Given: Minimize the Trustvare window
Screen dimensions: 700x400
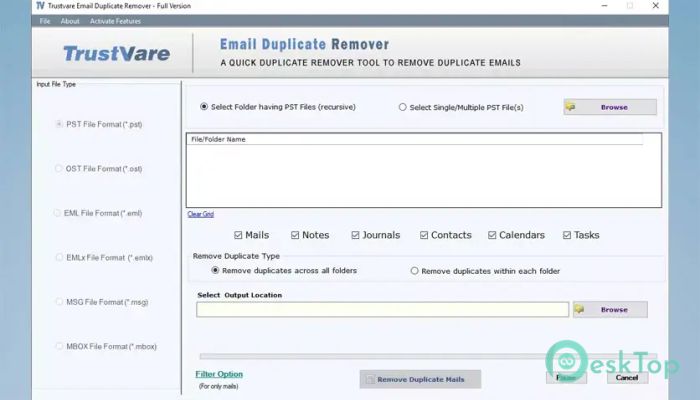Looking at the screenshot, I should coord(604,6).
